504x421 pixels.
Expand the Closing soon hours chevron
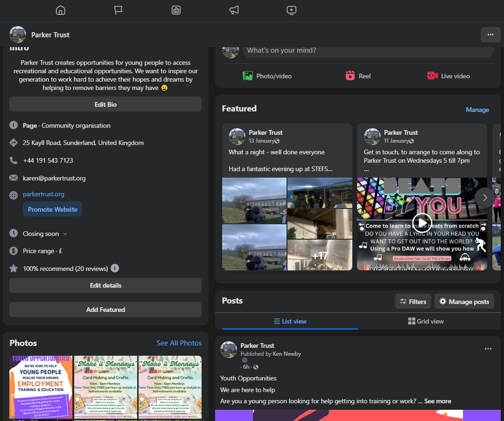[65, 234]
